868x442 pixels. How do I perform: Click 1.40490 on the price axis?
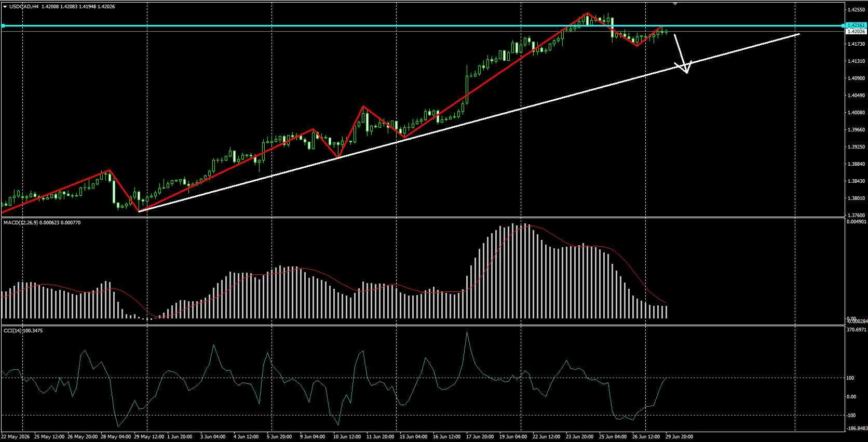(856, 96)
